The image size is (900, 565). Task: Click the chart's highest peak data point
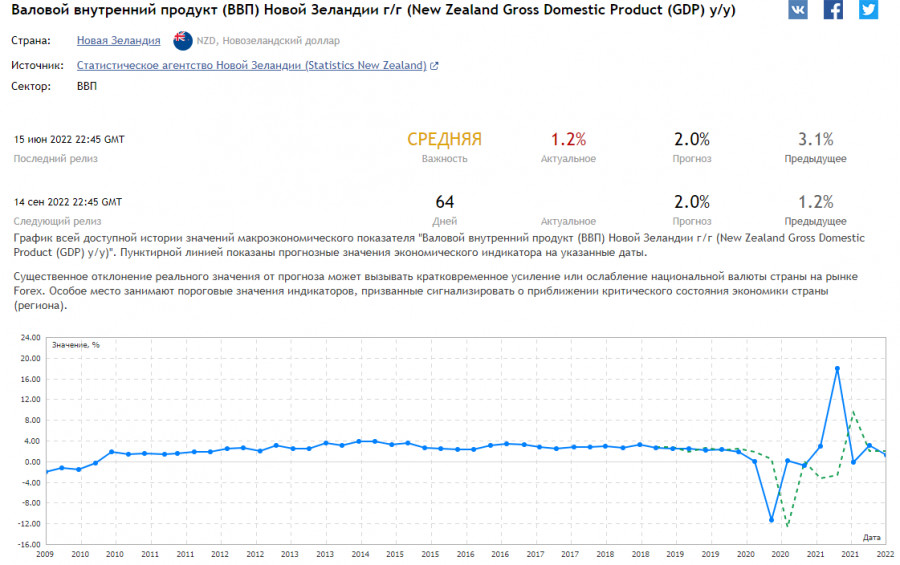click(x=837, y=369)
